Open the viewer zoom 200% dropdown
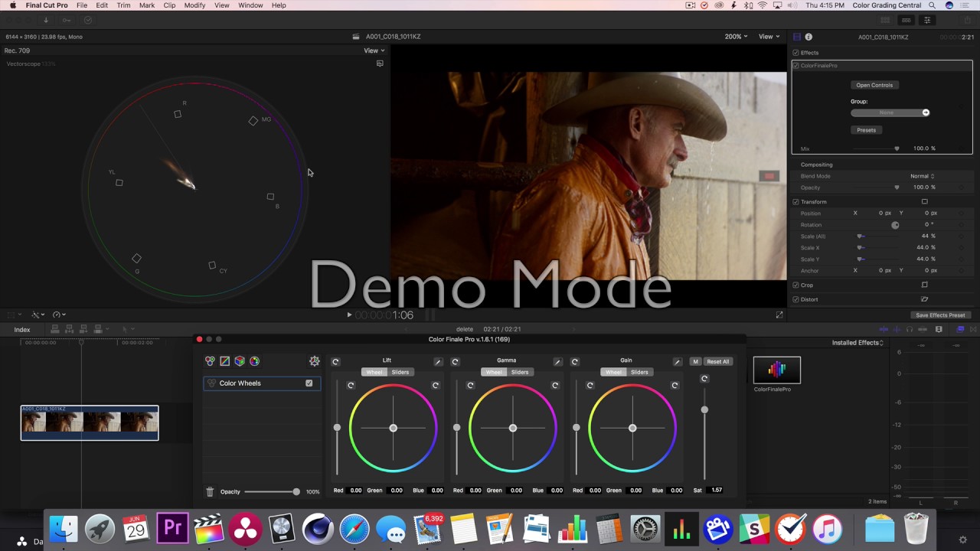The height and width of the screenshot is (551, 980). coord(737,37)
